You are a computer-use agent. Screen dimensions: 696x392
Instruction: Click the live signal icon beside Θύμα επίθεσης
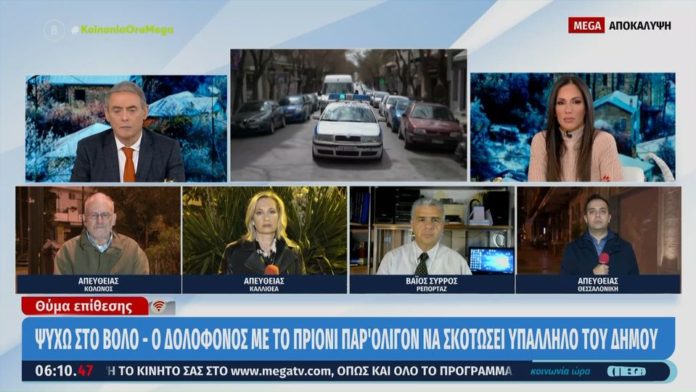pos(162,307)
